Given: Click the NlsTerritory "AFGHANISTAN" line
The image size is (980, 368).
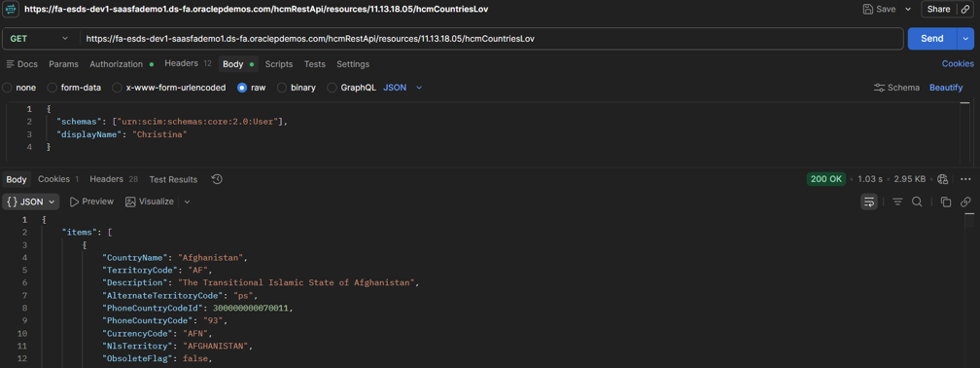Looking at the screenshot, I should click(179, 346).
